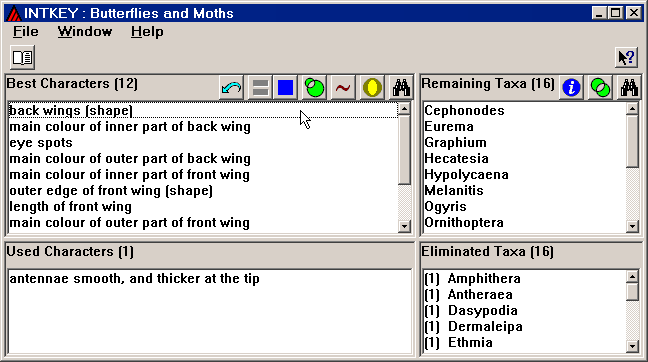This screenshot has width=648, height=362.
Task: Select 'length of front wing' character
Action: pyautogui.click(x=203, y=207)
